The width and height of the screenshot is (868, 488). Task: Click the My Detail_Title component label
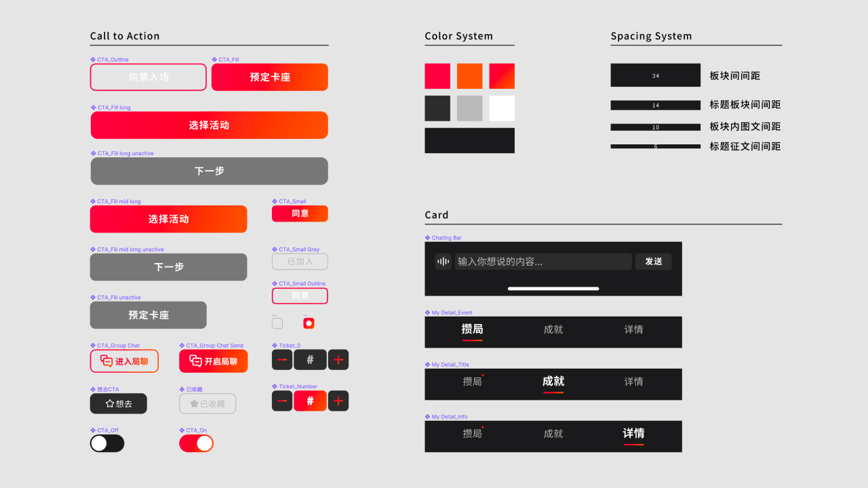448,365
